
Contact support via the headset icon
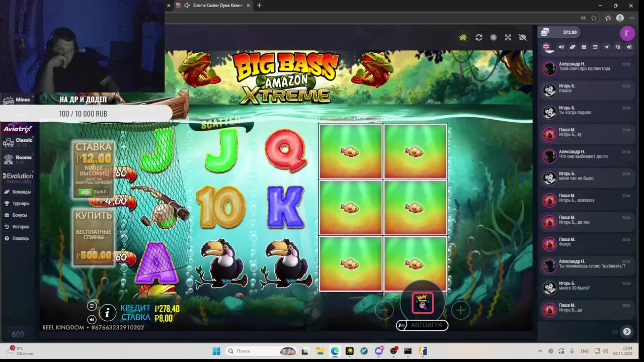[x=618, y=47]
